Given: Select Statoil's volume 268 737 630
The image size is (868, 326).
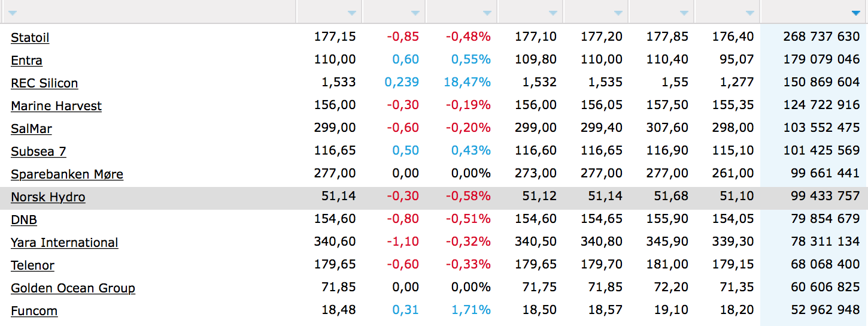Looking at the screenshot, I should tap(821, 37).
